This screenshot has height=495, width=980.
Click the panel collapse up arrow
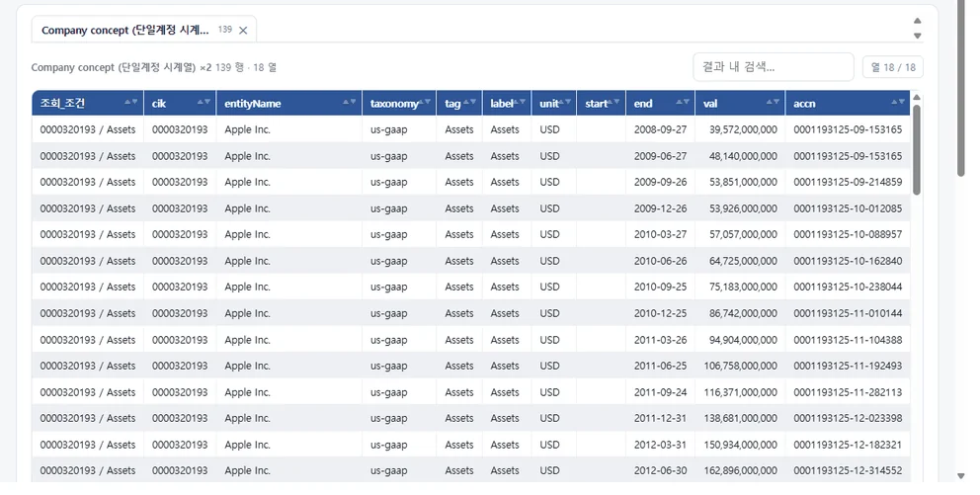[x=918, y=22]
